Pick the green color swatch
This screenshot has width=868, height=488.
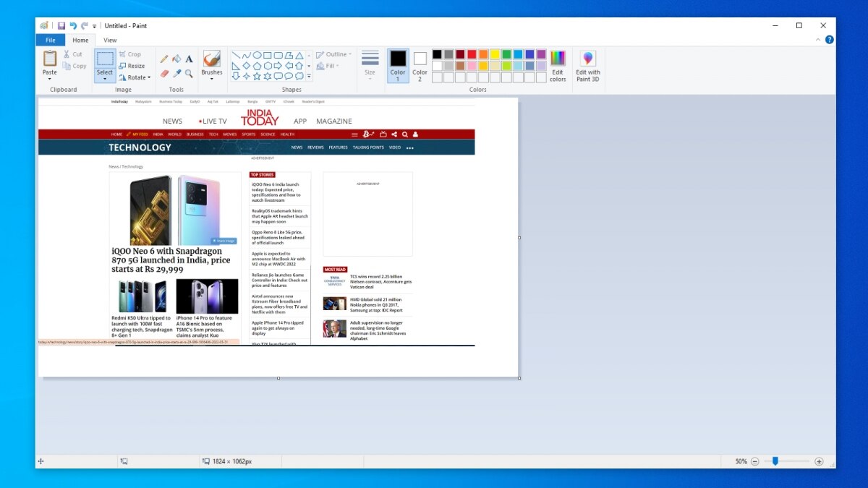click(506, 54)
